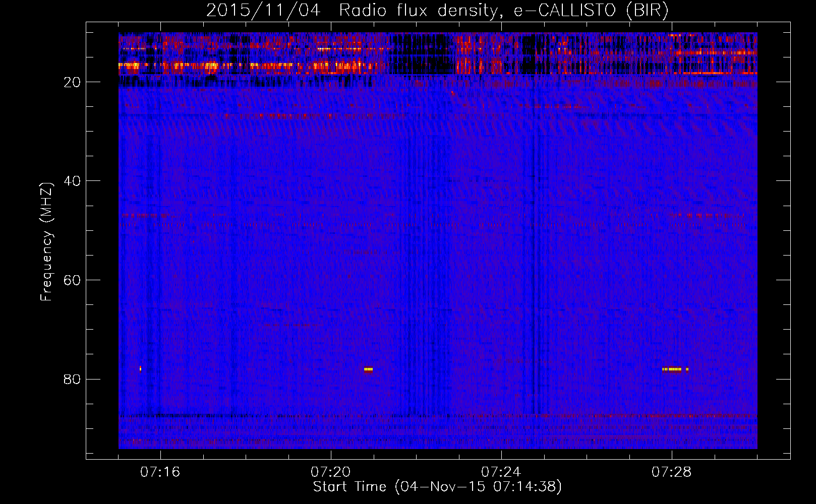Click the "Frequency (MHZ)" y-axis label

(46, 242)
